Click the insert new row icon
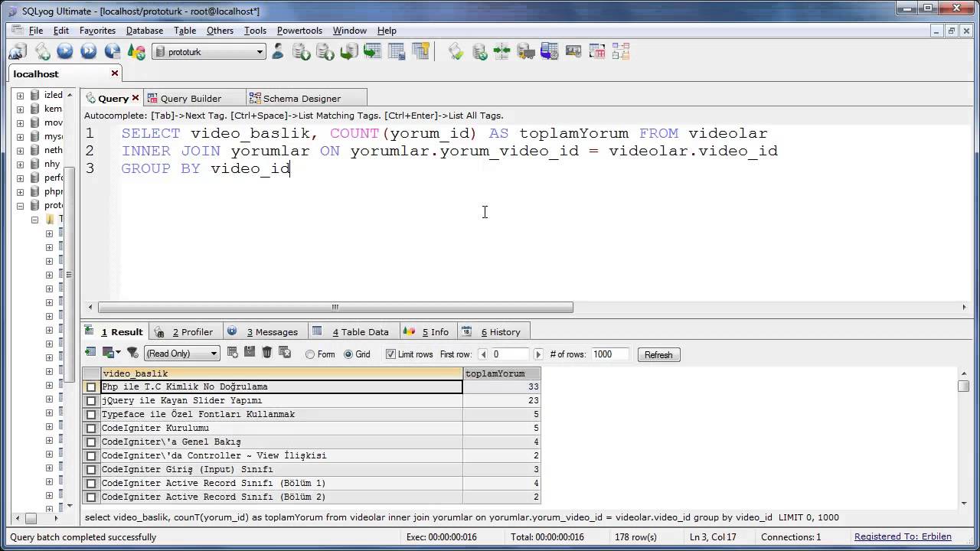The image size is (980, 551). point(233,352)
